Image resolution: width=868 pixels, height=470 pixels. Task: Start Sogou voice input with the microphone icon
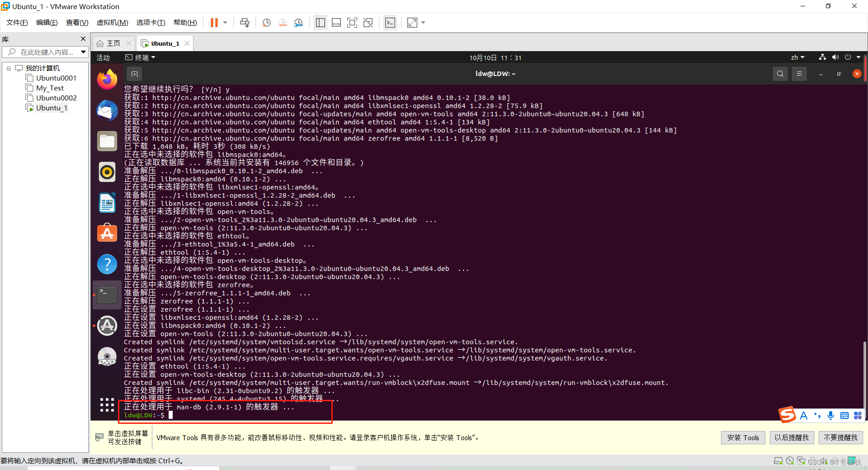830,415
